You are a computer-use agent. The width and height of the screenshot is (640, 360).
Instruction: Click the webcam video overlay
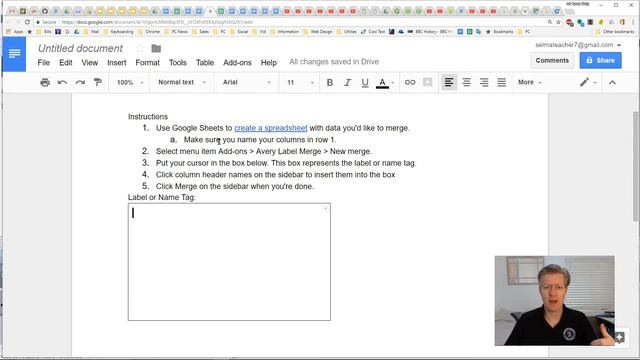point(555,301)
